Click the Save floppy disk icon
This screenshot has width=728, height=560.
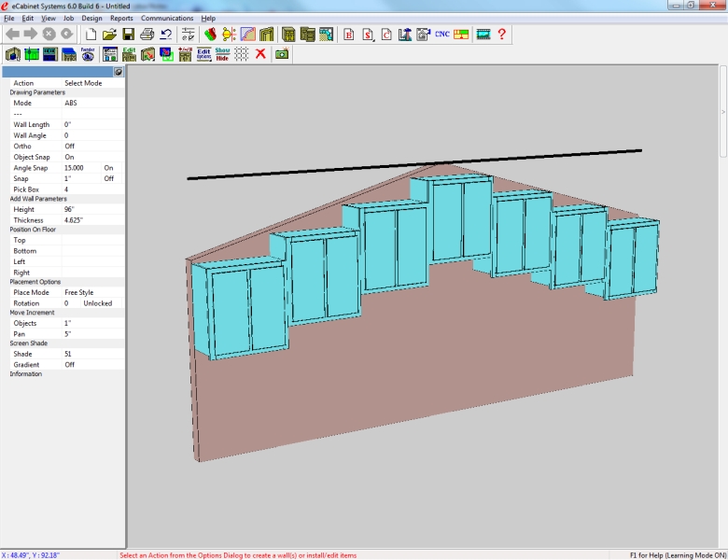[x=128, y=35]
